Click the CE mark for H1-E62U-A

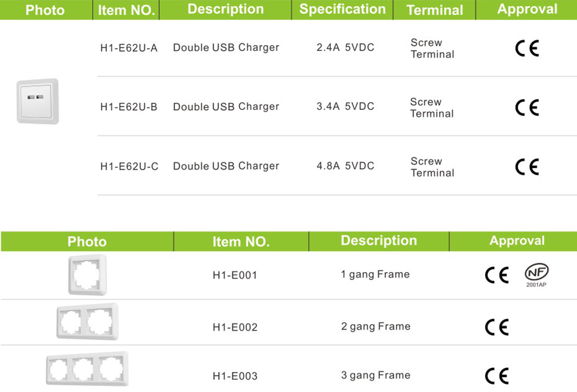click(x=527, y=48)
